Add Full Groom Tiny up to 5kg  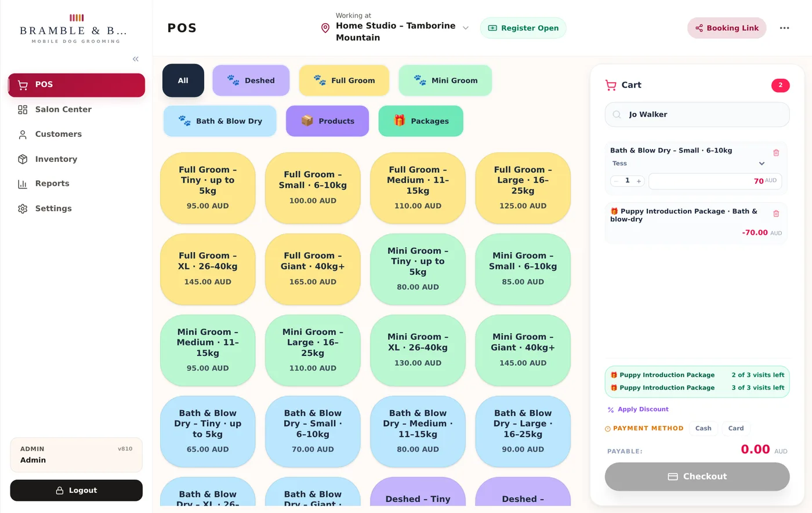[x=208, y=188]
